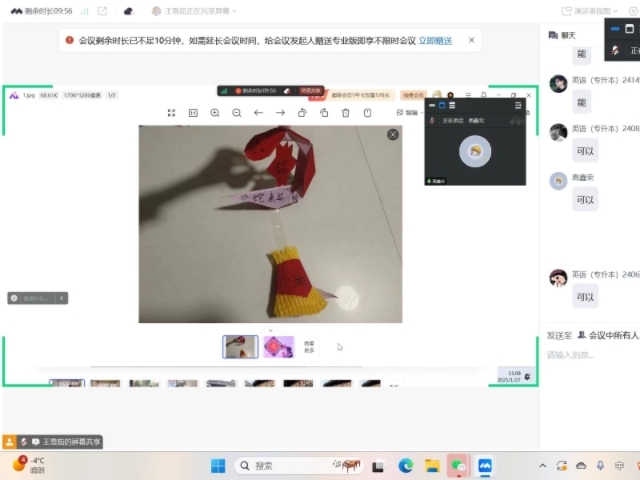Collapse the floating gray pill with its arrow
Screen dimensions: 640x480
(62, 298)
